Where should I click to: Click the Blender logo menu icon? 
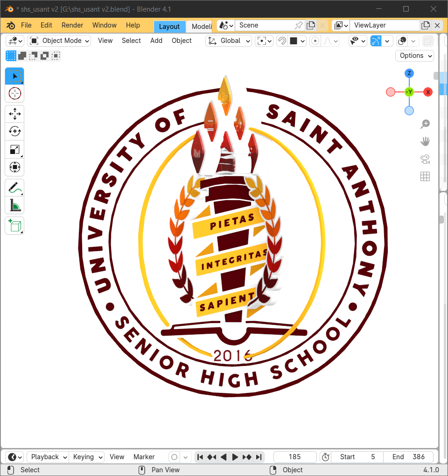tap(11, 25)
